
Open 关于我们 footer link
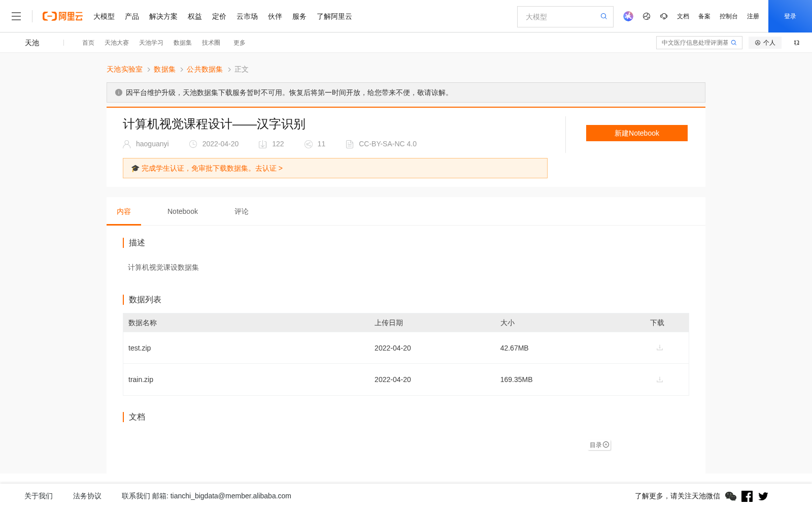39,496
